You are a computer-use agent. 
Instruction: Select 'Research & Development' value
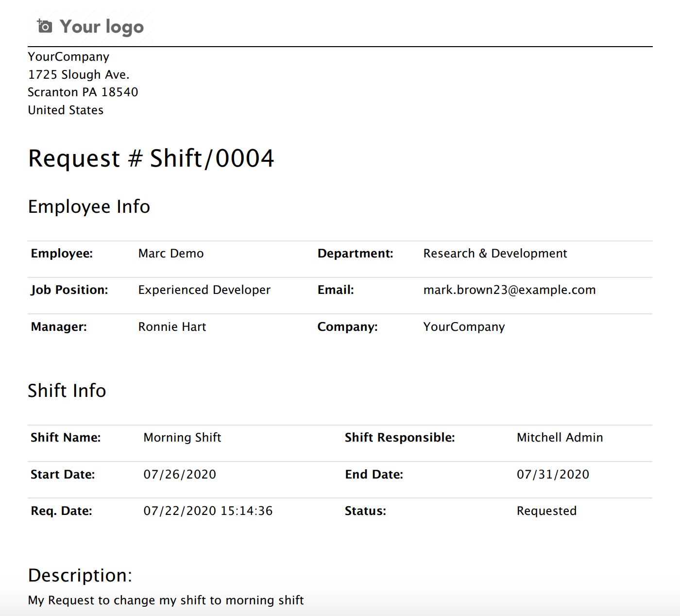point(495,254)
